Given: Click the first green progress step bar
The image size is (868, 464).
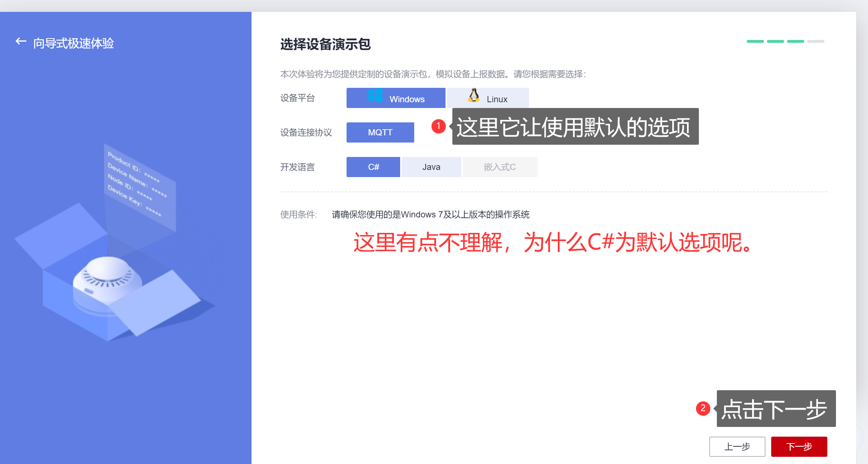Looking at the screenshot, I should [x=755, y=41].
